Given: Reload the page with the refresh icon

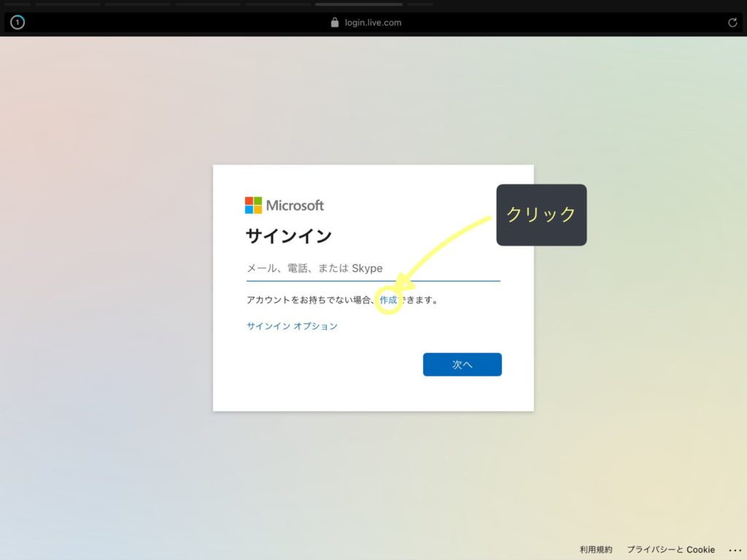Looking at the screenshot, I should point(732,23).
